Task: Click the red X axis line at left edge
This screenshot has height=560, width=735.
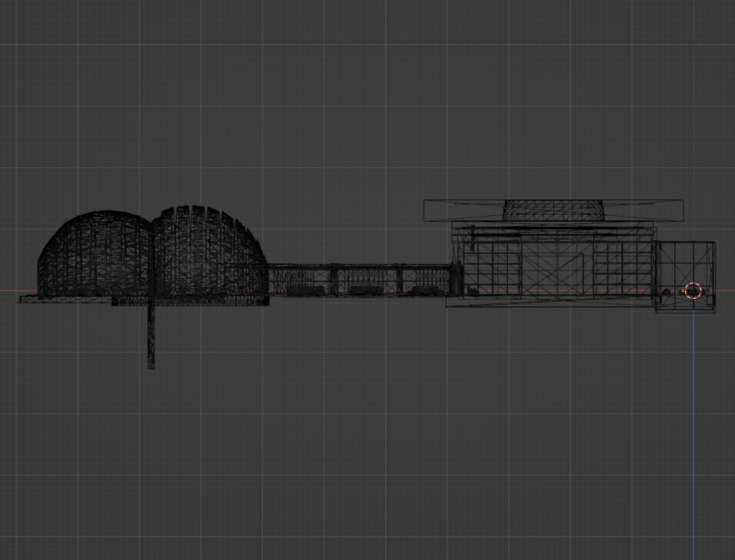Action: click(x=9, y=291)
